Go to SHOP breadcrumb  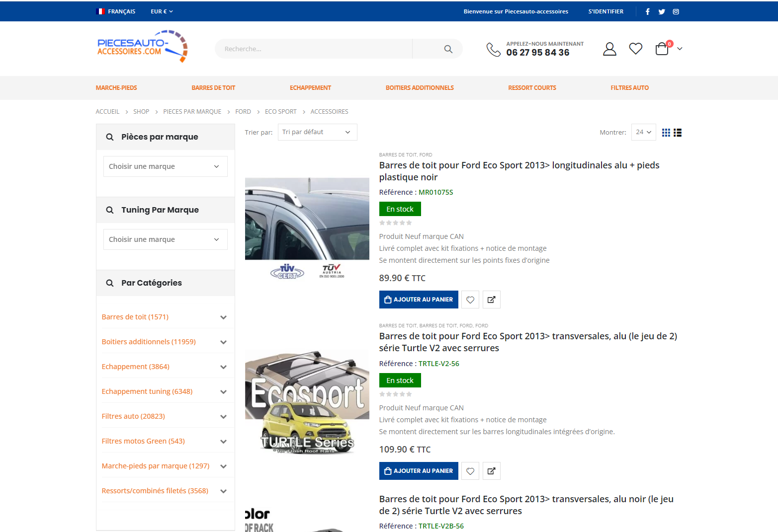141,112
